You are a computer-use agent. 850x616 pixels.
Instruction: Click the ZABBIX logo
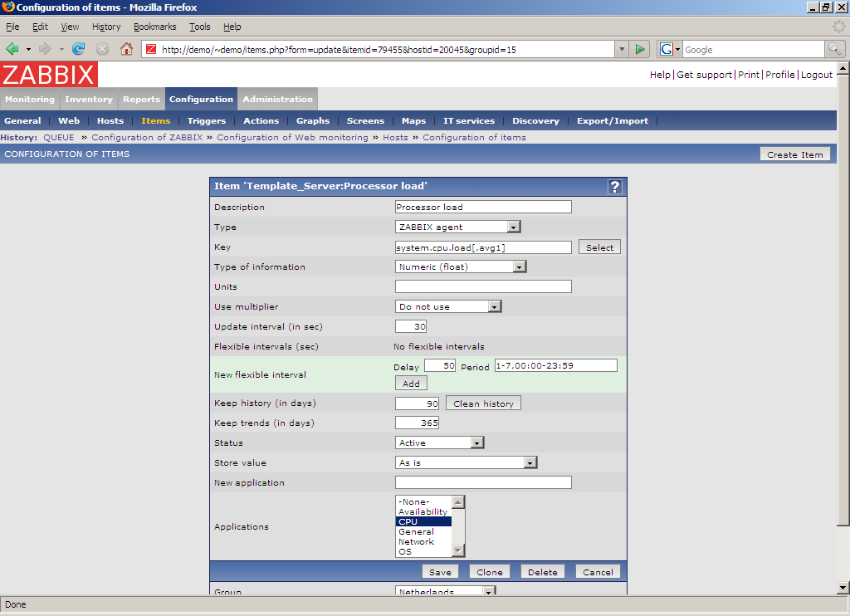(x=49, y=74)
